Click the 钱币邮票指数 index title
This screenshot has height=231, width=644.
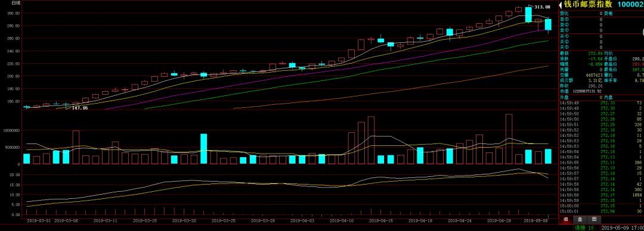coord(588,5)
